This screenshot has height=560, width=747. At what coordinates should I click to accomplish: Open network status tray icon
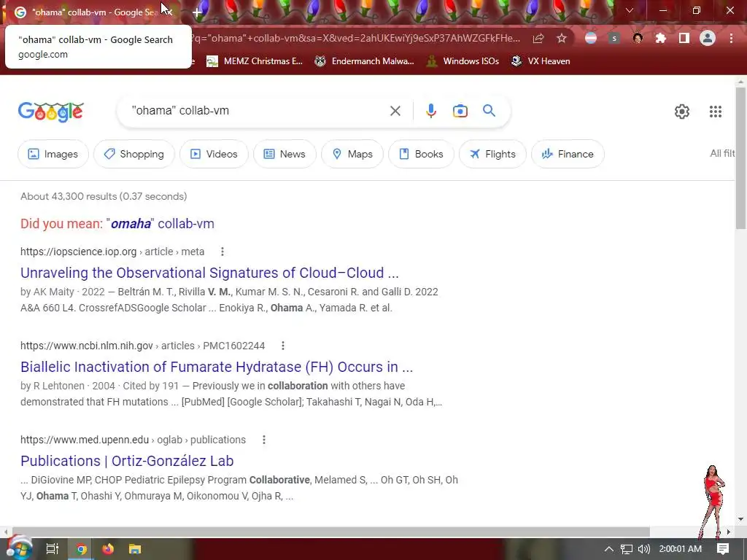click(627, 549)
